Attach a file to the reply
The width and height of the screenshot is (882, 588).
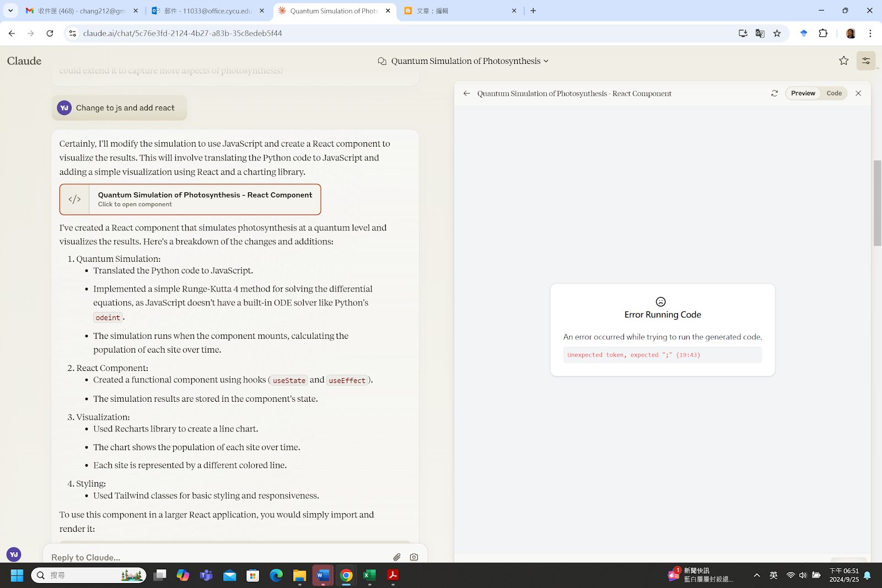click(x=397, y=557)
